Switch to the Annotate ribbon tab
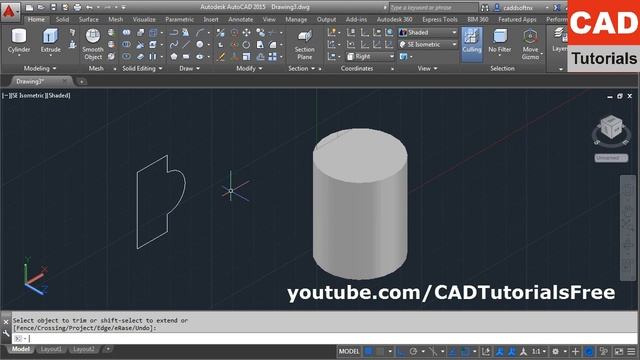The image size is (640, 360). (x=240, y=19)
